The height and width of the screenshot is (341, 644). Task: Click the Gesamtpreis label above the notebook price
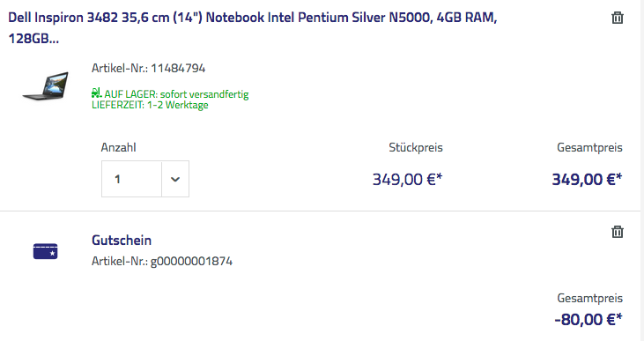(x=589, y=147)
